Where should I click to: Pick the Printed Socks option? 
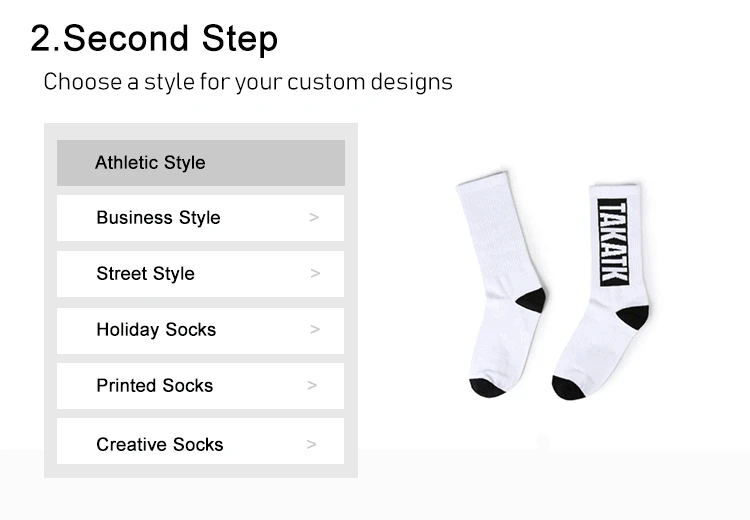[200, 386]
